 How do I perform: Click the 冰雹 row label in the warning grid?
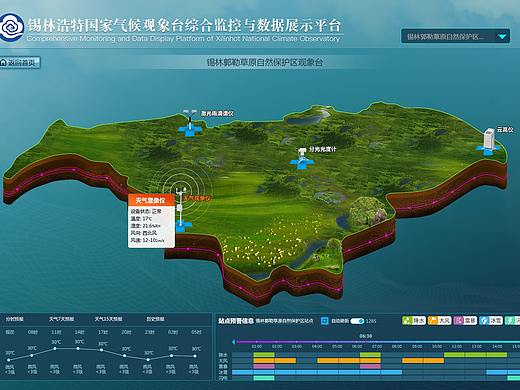coord(223,372)
